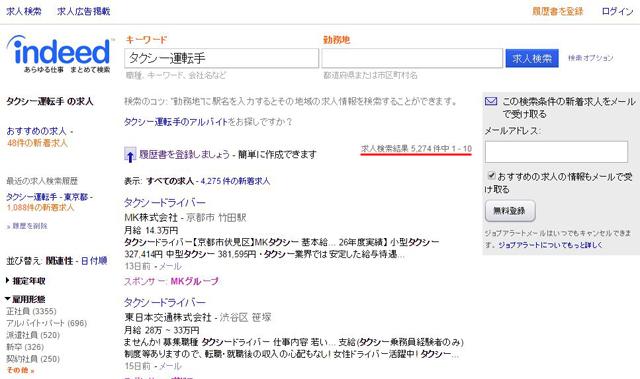Open 1,088件の新着求人 link

40,207
